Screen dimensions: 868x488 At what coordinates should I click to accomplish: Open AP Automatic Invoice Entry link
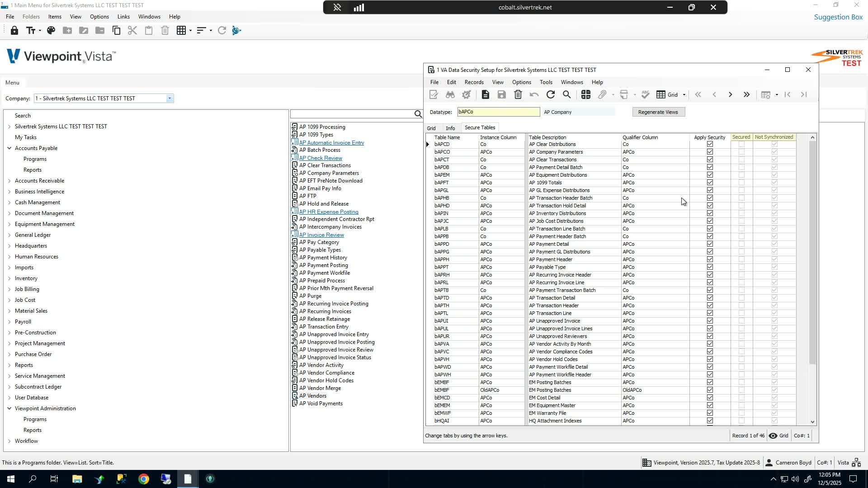click(x=331, y=143)
